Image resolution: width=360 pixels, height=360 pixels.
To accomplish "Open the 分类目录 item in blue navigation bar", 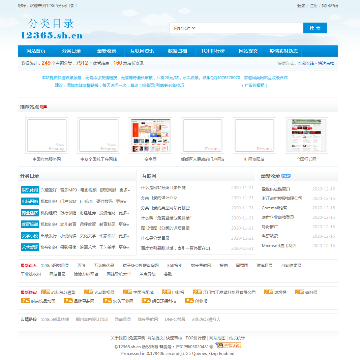I will [x=71, y=51].
